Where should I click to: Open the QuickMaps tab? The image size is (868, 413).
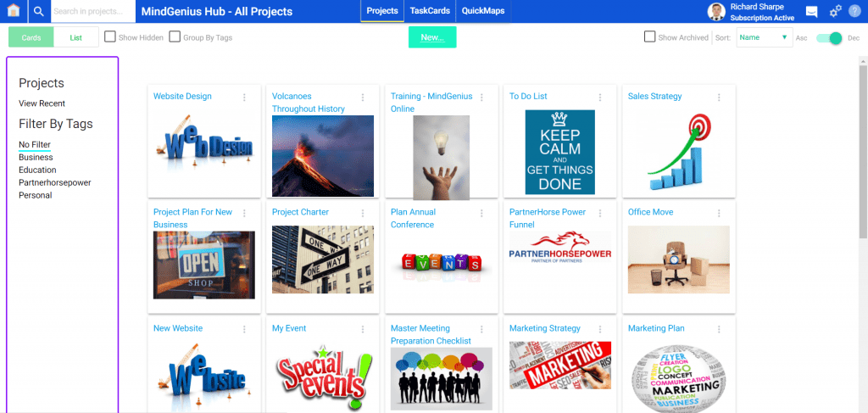(x=483, y=11)
